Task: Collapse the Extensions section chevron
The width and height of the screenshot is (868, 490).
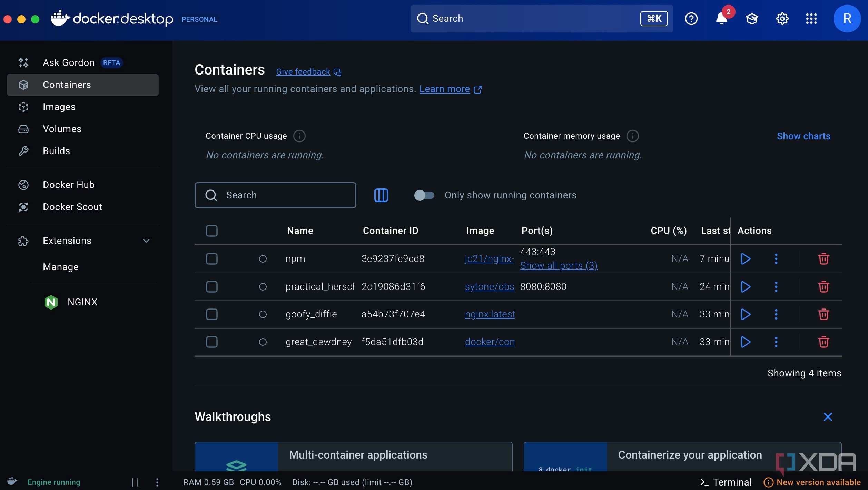Action: pyautogui.click(x=146, y=241)
